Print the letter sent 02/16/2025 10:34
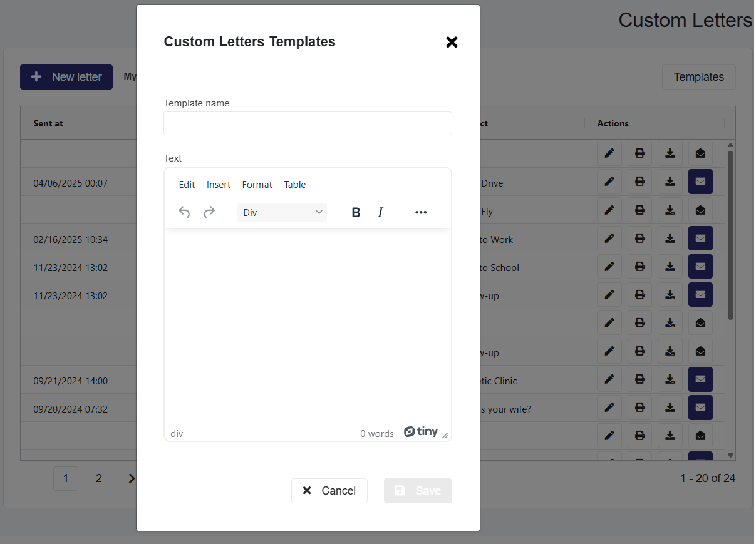The height and width of the screenshot is (544, 756). pos(639,239)
